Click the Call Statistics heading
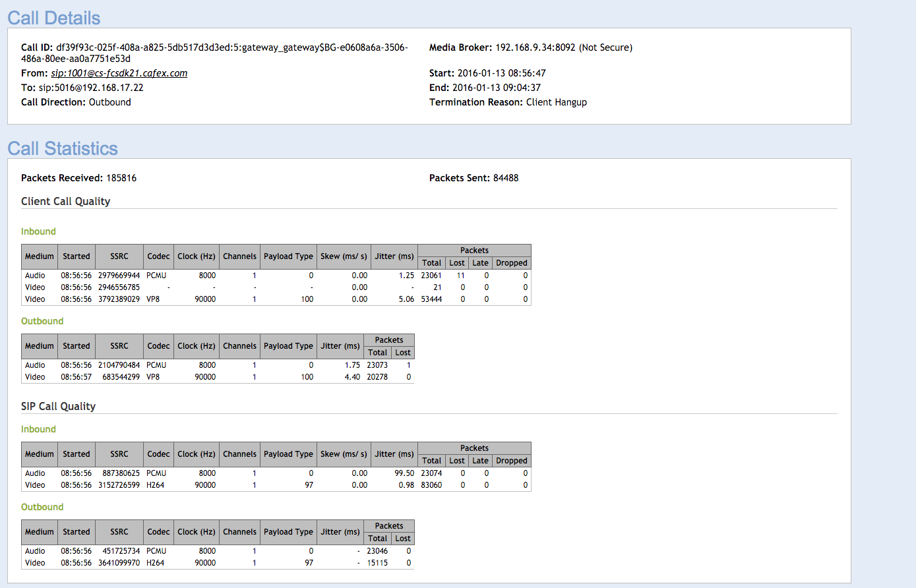 coord(63,148)
